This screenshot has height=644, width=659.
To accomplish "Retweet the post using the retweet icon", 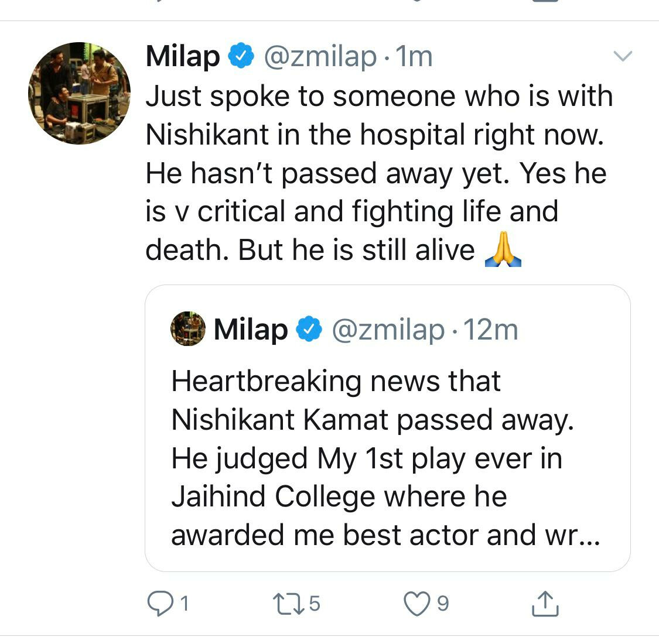I will pos(288,604).
